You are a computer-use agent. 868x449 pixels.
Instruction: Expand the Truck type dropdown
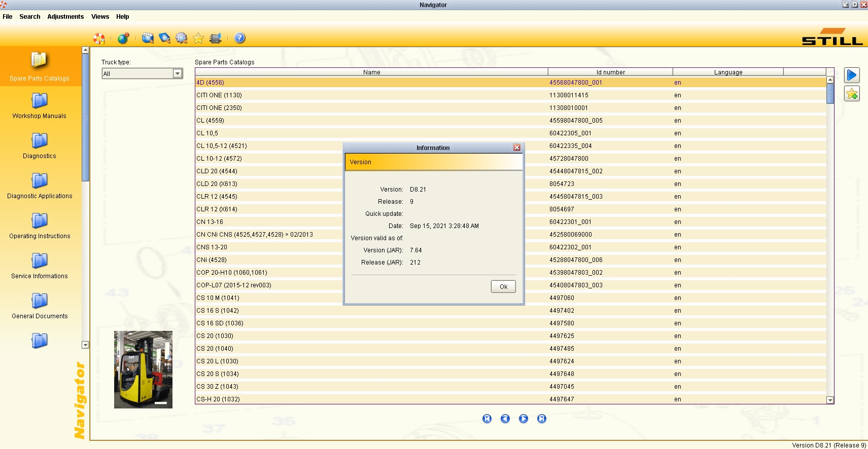pyautogui.click(x=178, y=73)
